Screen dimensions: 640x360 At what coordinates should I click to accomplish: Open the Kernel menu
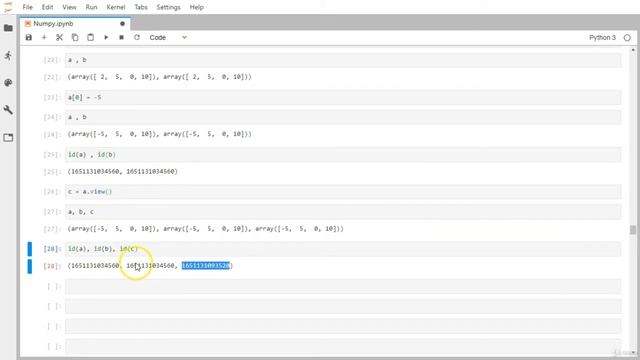(x=116, y=7)
